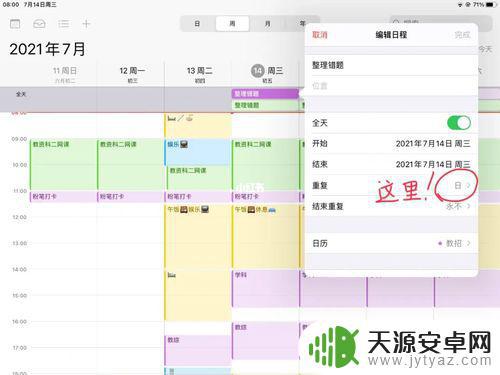Open Monday's 数资科二网课 event
This screenshot has width=500, height=375.
(x=130, y=164)
